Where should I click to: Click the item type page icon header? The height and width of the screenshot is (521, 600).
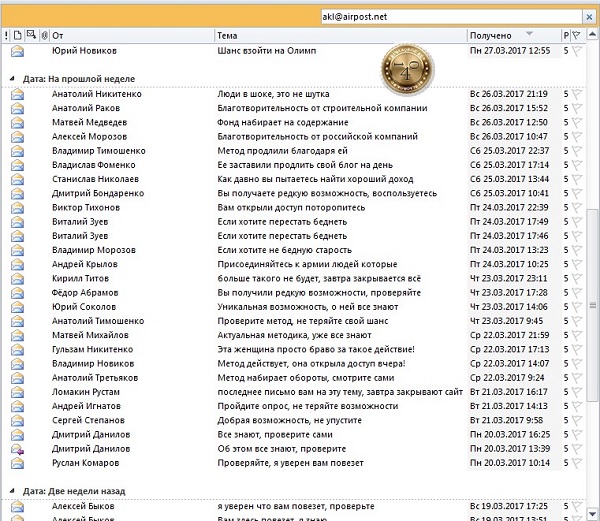point(18,36)
